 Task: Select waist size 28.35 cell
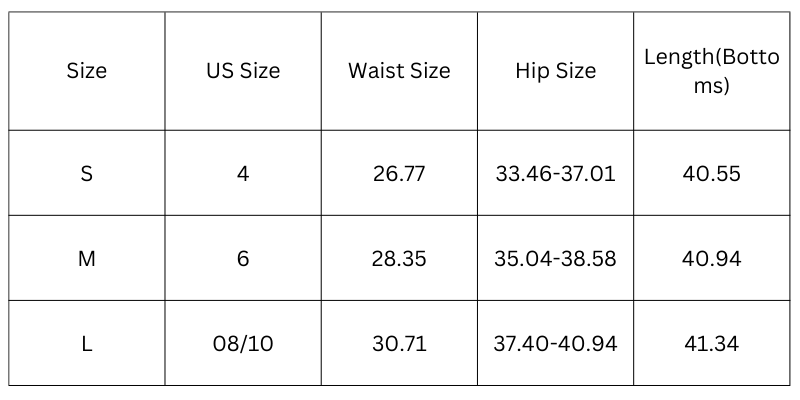coord(399,258)
